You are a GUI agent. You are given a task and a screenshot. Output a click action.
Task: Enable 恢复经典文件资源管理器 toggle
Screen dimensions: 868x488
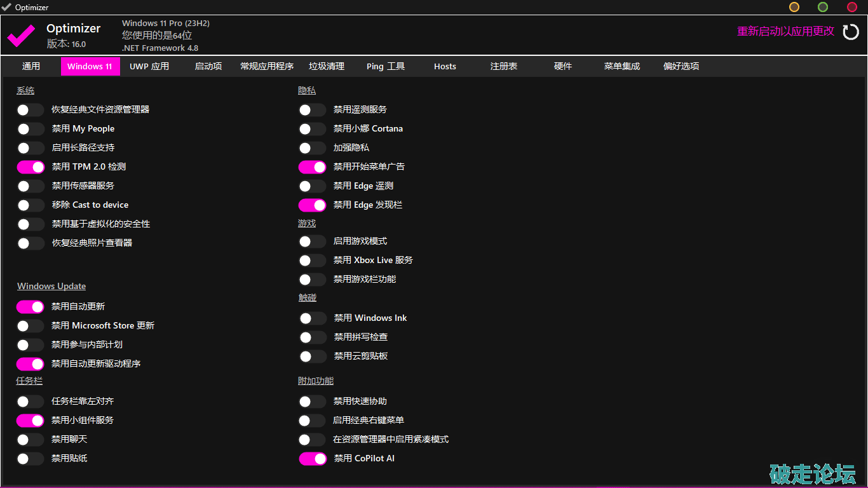point(30,110)
